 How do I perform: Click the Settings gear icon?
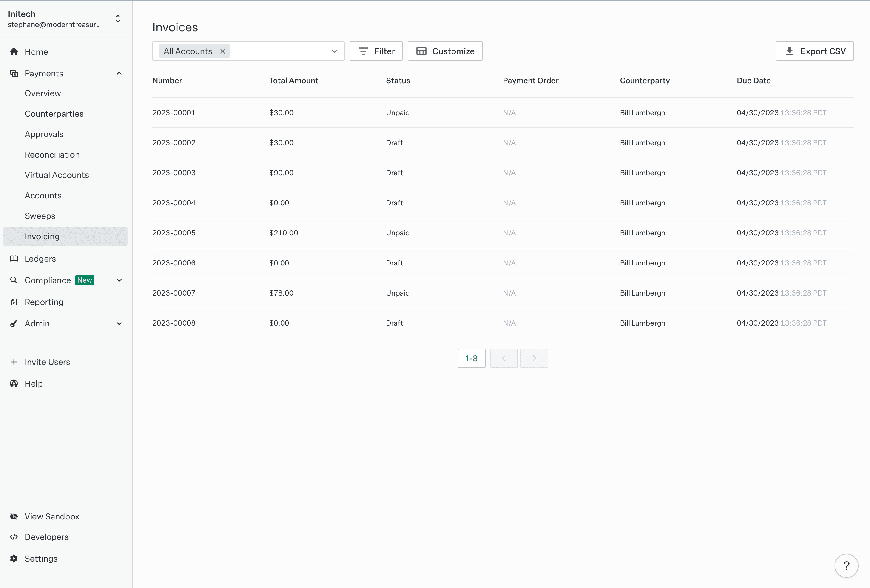click(x=14, y=559)
